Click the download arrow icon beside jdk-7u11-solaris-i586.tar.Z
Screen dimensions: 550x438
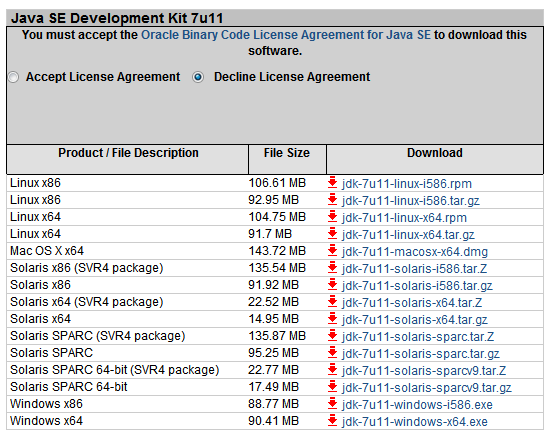pos(332,268)
